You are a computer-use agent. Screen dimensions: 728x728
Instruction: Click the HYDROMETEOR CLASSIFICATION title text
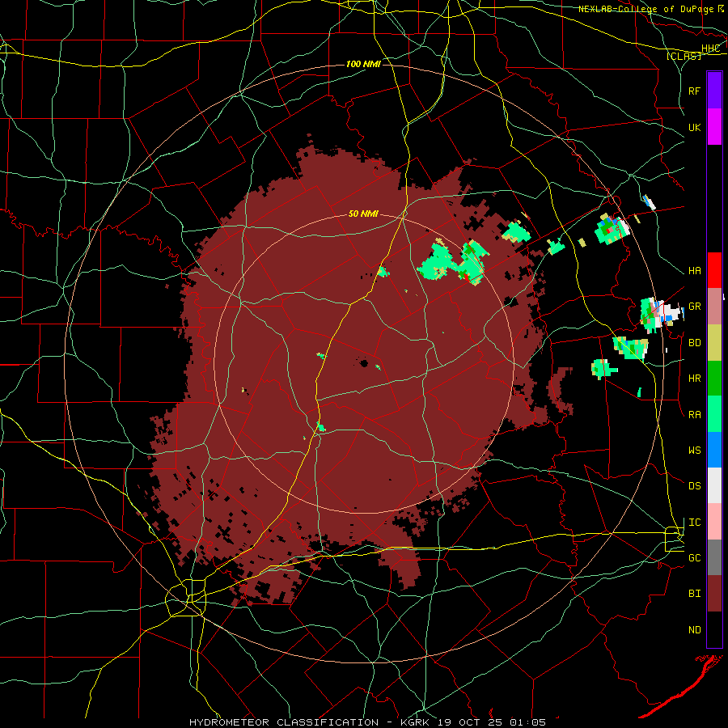pos(284,722)
